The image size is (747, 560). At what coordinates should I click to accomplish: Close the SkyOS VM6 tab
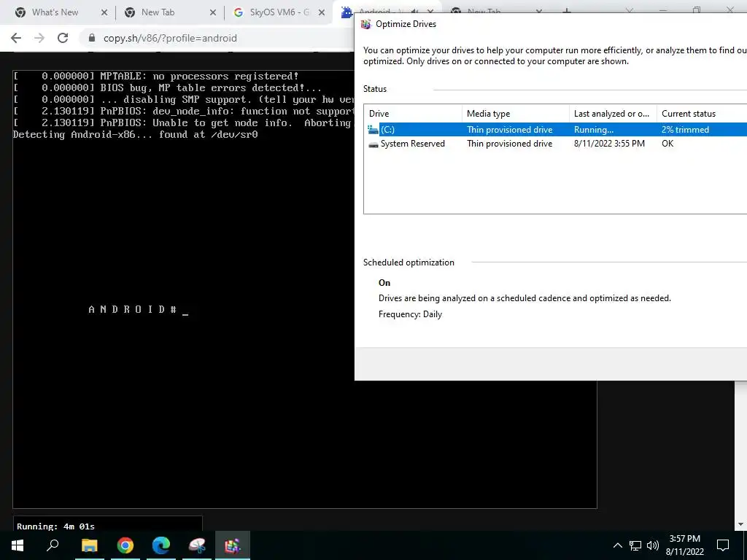click(x=322, y=12)
